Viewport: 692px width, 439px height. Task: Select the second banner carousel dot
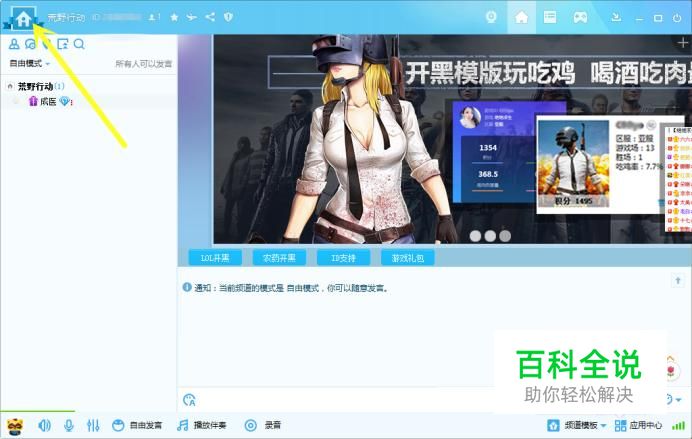point(490,236)
